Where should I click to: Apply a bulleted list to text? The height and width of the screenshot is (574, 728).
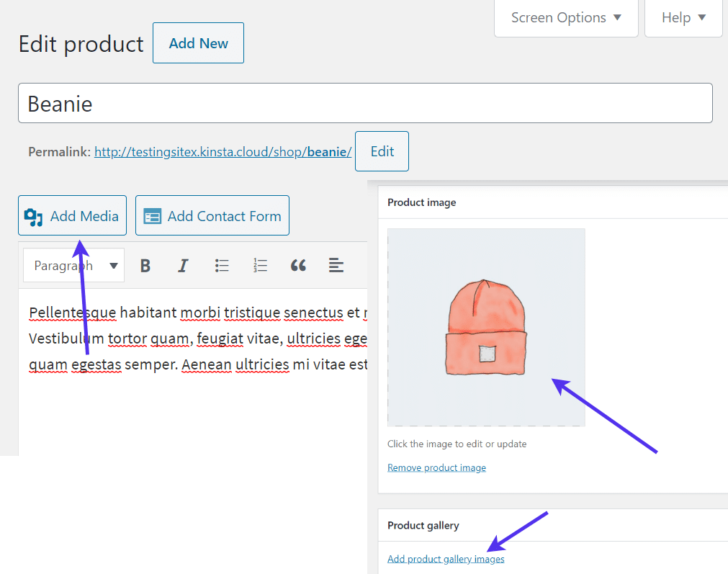222,265
